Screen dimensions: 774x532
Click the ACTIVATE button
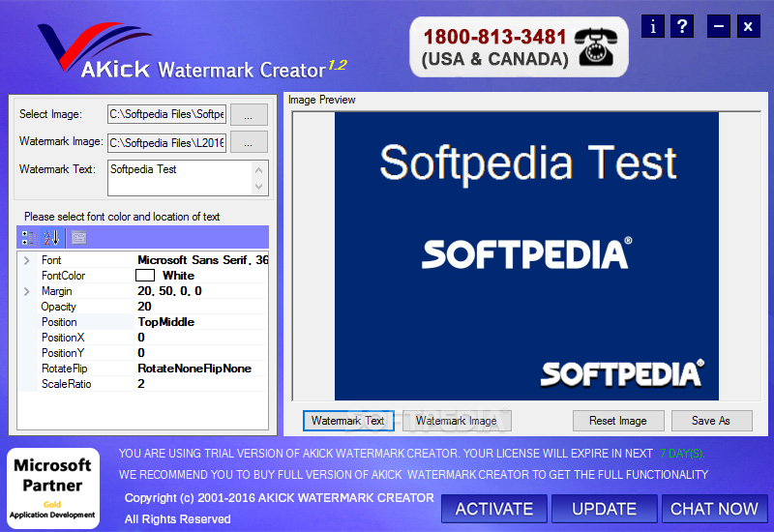(494, 509)
